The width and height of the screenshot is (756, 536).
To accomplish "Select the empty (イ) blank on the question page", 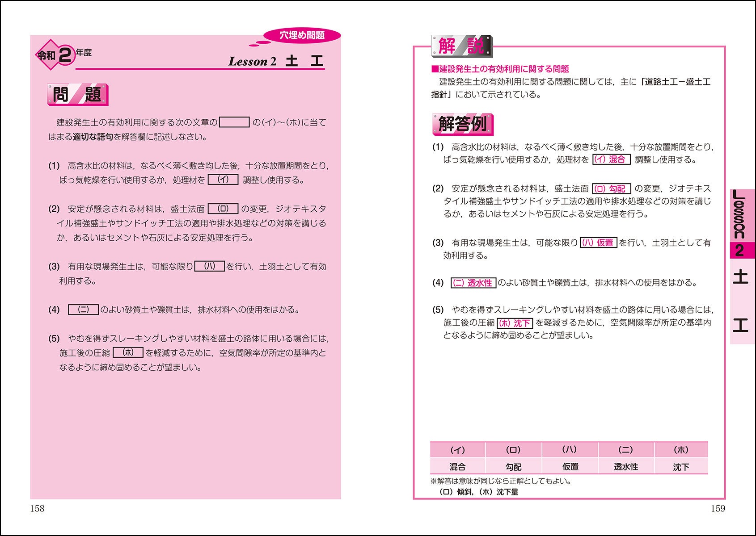I will pyautogui.click(x=223, y=180).
